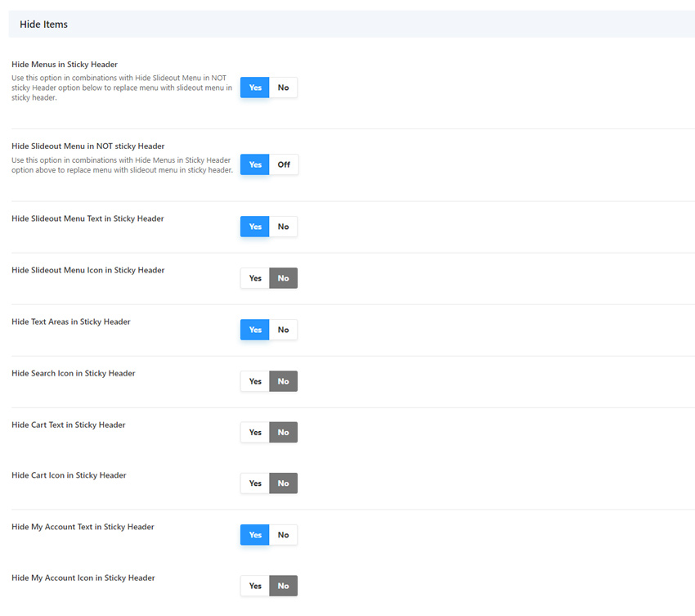Image resolution: width=695 pixels, height=616 pixels.
Task: Turn on Yes for Hide Text Areas
Action: pos(255,330)
